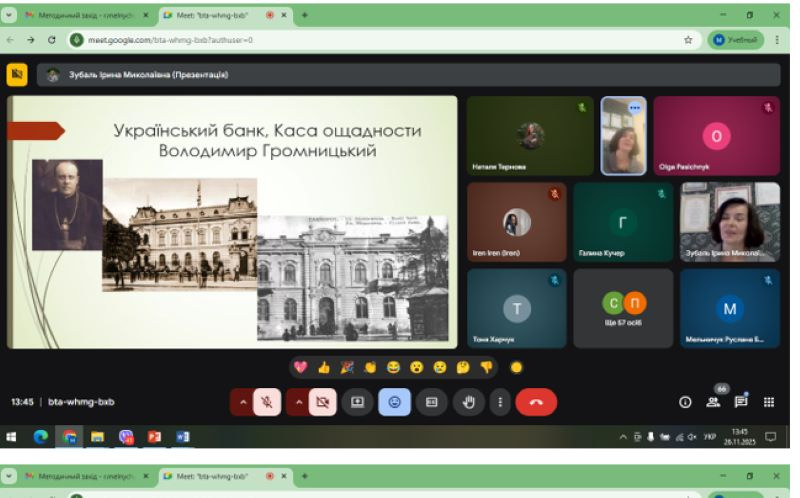Leave the call with the red button
Viewport: 800px width, 498px height.
point(536,402)
